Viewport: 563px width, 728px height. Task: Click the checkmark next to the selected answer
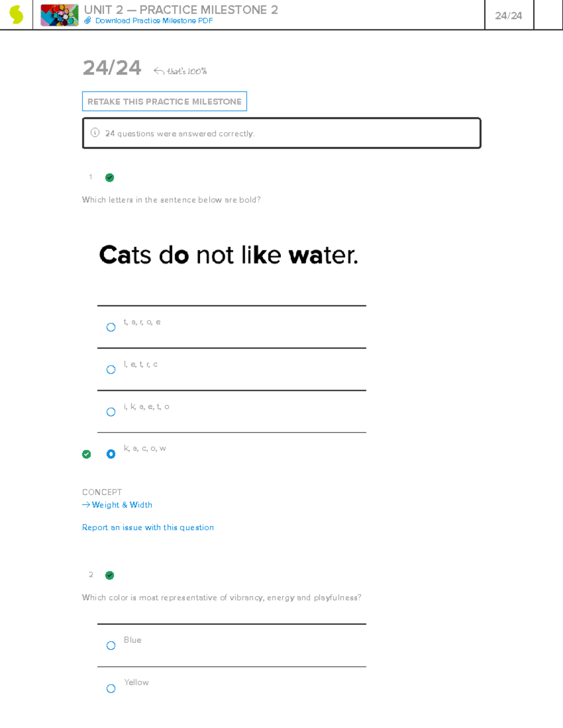click(x=86, y=454)
